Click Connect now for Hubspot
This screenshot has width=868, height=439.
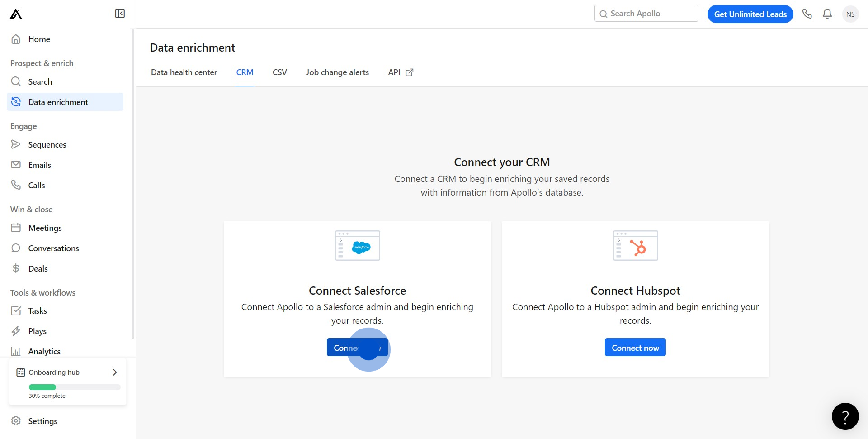click(635, 348)
